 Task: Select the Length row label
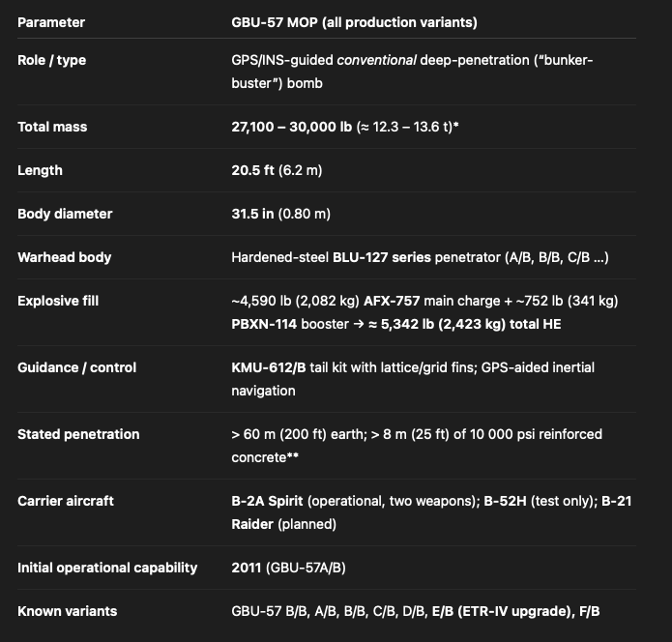click(x=41, y=170)
